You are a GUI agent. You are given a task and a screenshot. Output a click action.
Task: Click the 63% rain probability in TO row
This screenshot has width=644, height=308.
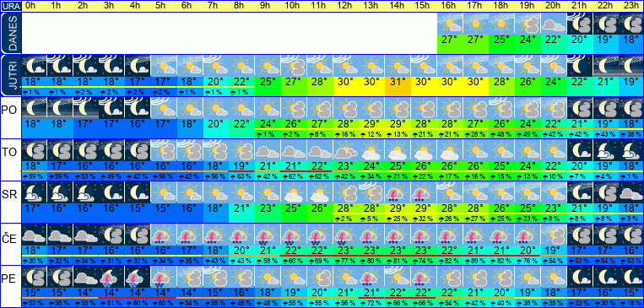click(241, 177)
